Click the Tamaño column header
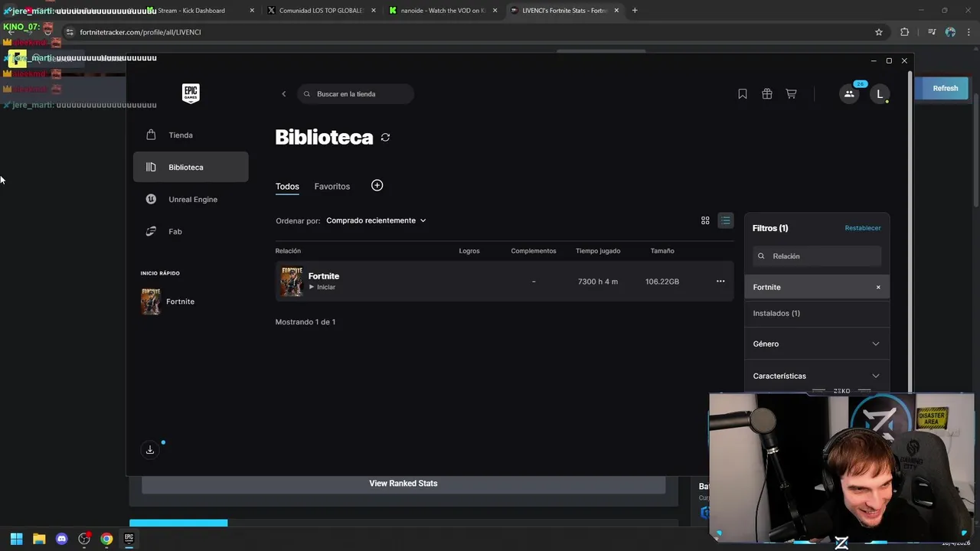Image resolution: width=980 pixels, height=551 pixels. (662, 251)
